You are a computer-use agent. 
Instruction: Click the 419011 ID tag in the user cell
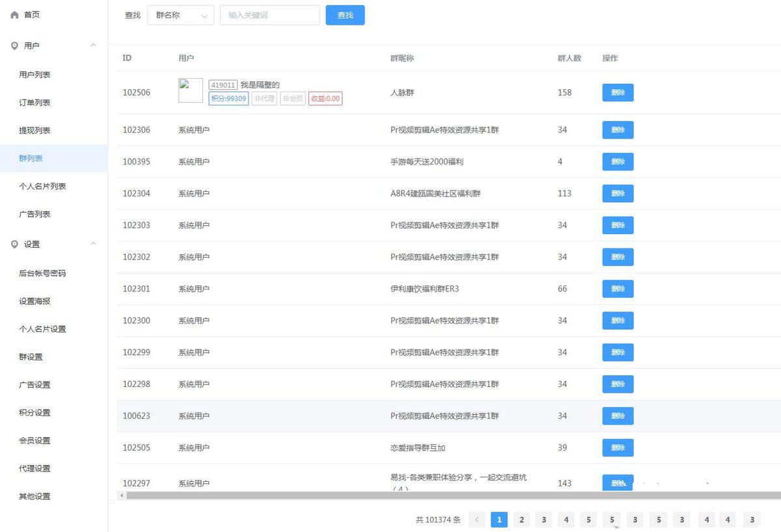(223, 85)
